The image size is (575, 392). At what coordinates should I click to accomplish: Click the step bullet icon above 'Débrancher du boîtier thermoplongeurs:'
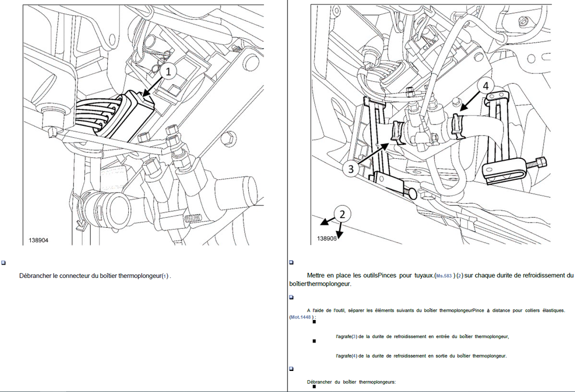(291, 369)
